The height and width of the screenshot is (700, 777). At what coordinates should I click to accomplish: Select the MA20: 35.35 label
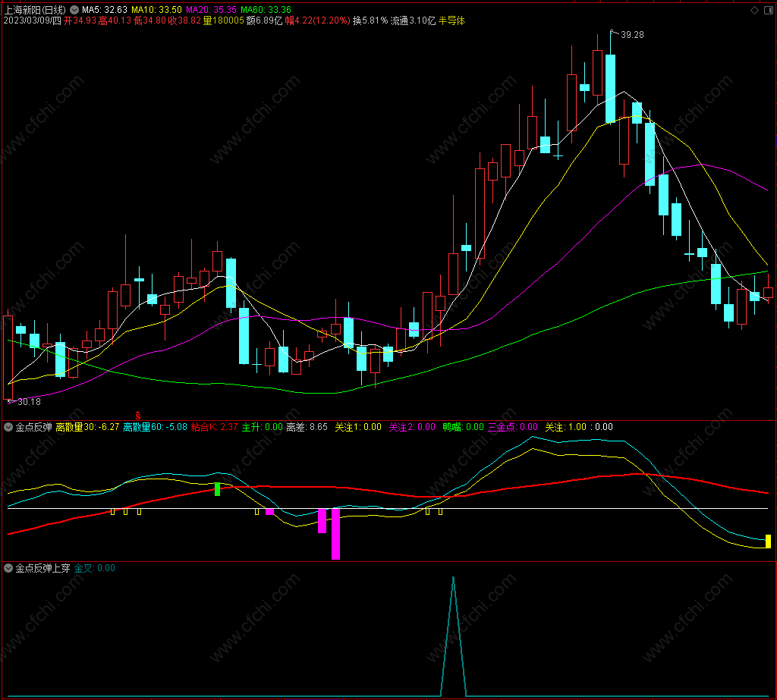[211, 10]
